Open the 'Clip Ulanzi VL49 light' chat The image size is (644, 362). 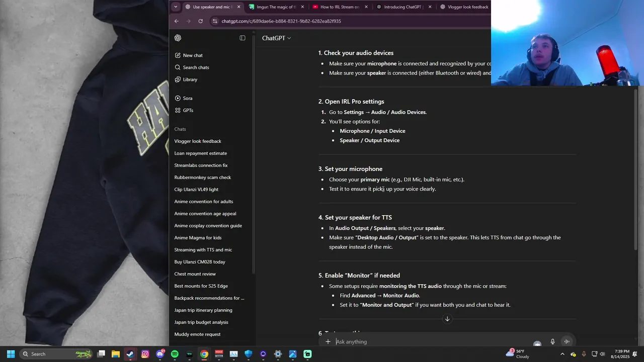[196, 190]
